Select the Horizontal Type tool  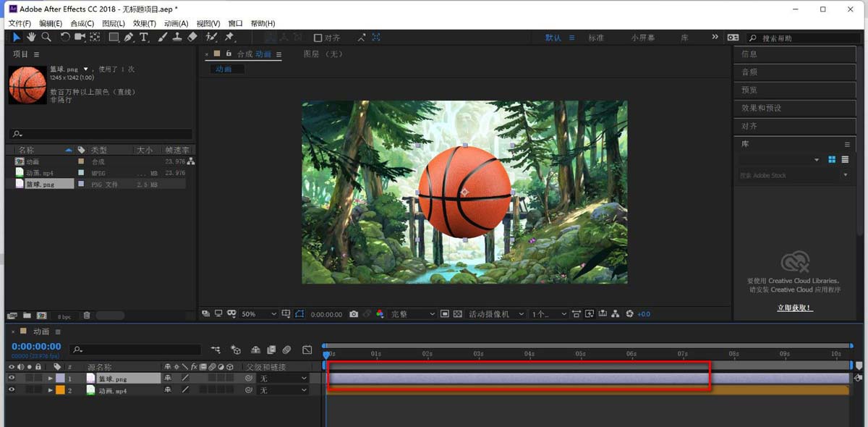[144, 37]
